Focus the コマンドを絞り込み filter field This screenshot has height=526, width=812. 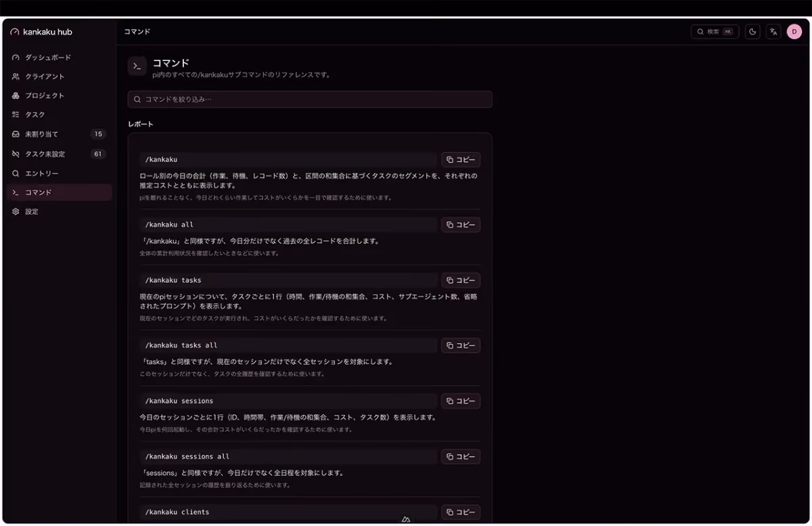[310, 100]
